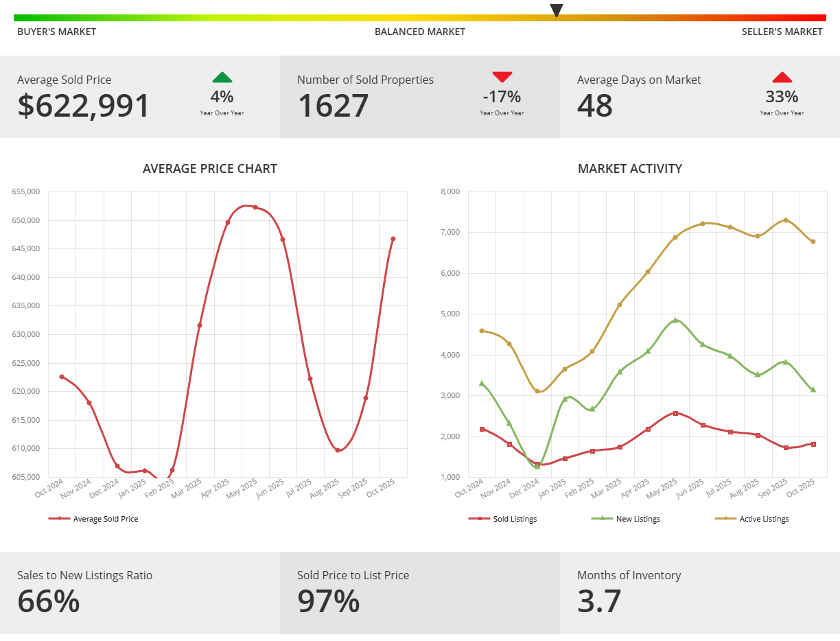
Task: Click the Aug 2025 low point on price chart
Action: (x=338, y=450)
